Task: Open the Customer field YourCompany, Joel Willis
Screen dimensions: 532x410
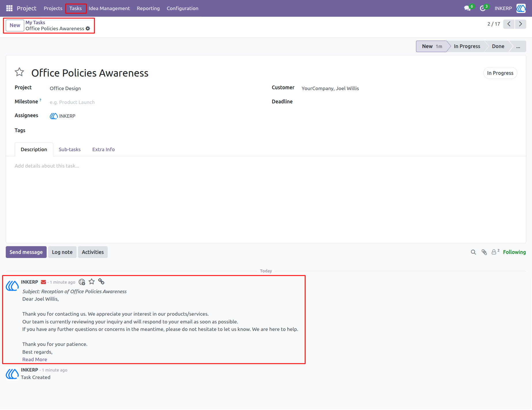Action: [330, 88]
